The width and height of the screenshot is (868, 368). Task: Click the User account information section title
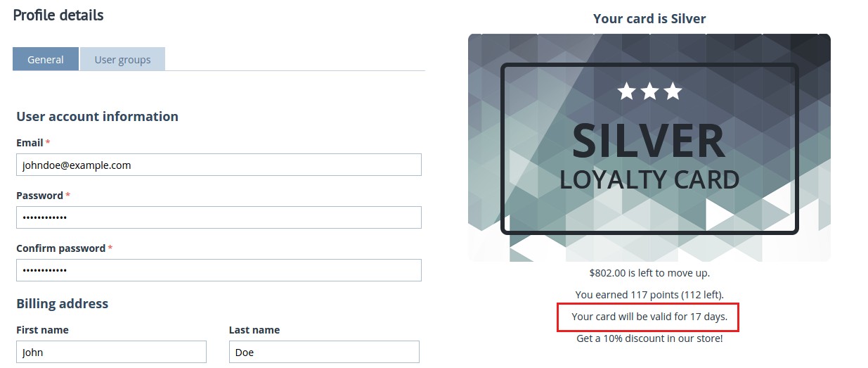click(97, 116)
